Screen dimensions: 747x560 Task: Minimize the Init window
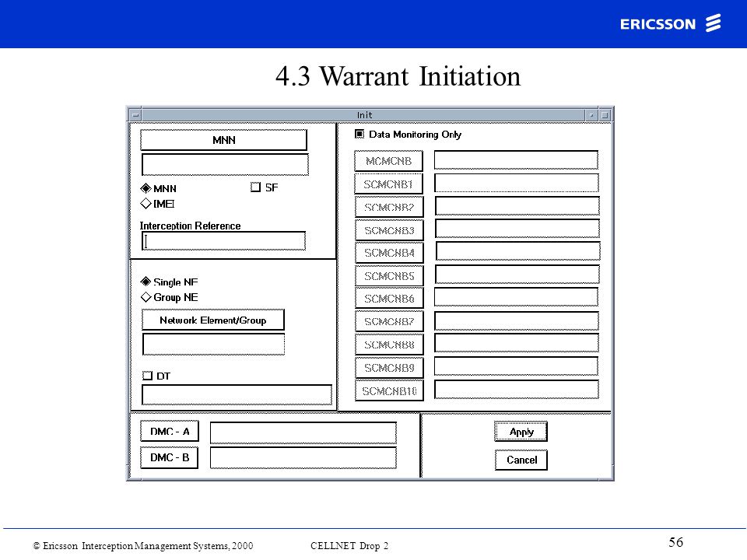[x=591, y=115]
